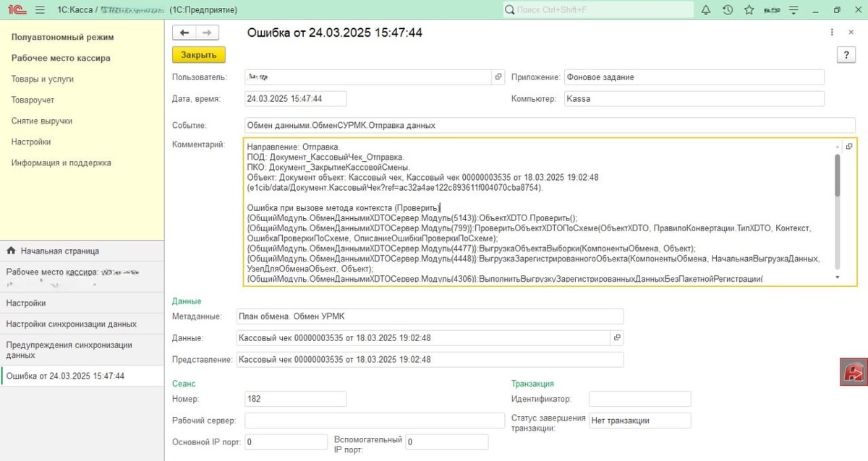
Task: Switch to Предупреждения синхронизации данных tab
Action: click(x=82, y=350)
